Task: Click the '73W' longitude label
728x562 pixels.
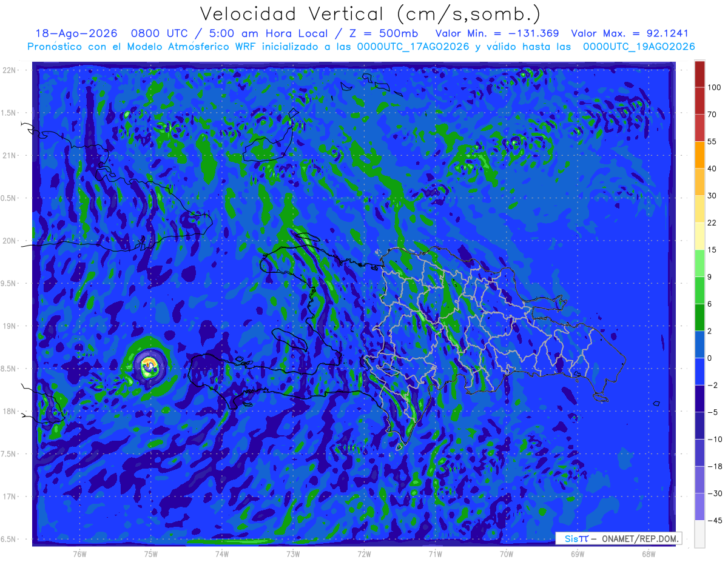Action: click(293, 554)
